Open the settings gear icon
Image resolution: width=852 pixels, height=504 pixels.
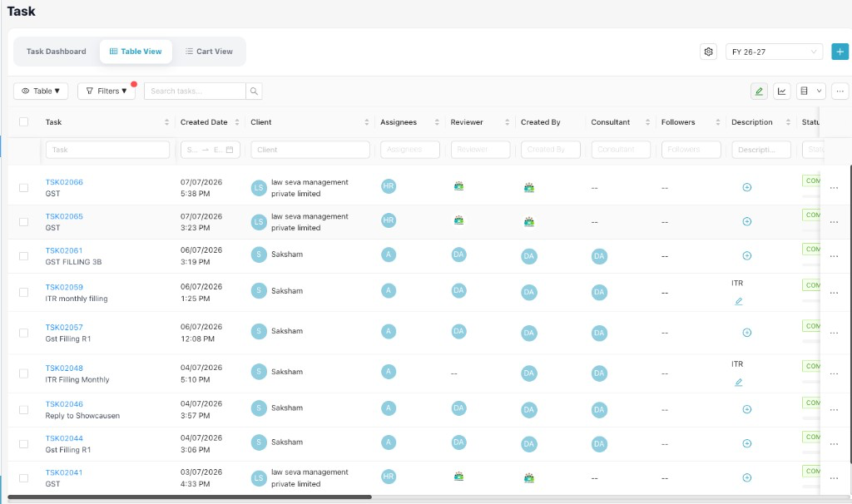708,52
